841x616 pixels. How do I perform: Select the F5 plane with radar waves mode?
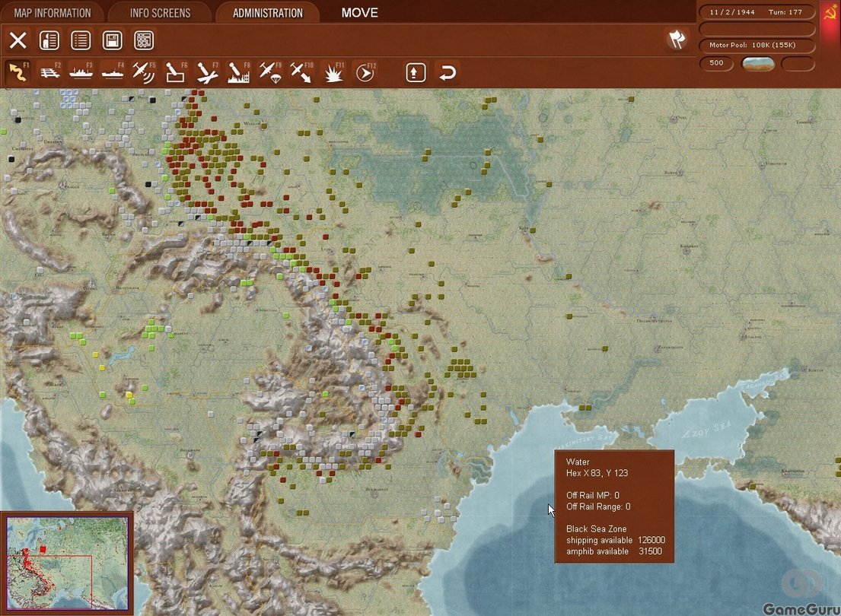point(144,72)
